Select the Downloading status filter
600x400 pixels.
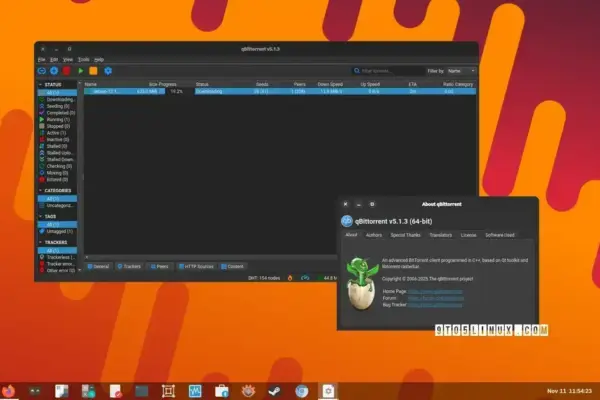(x=57, y=100)
